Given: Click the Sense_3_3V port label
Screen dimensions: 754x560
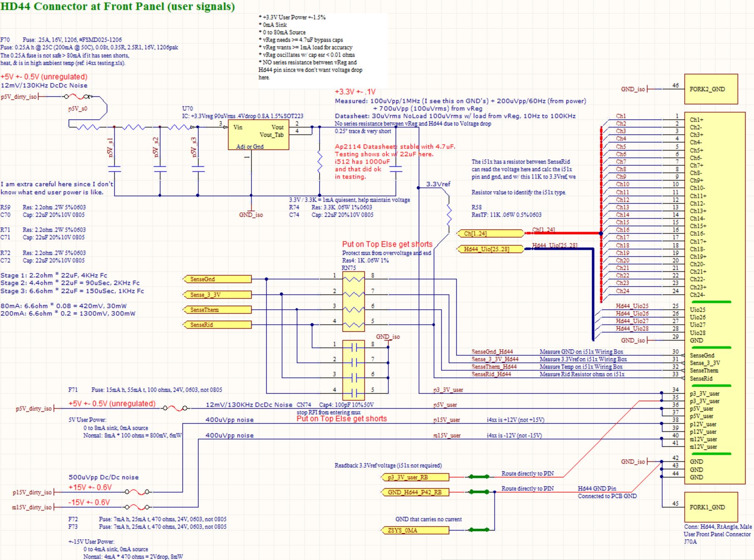Looking at the screenshot, I should point(218,295).
